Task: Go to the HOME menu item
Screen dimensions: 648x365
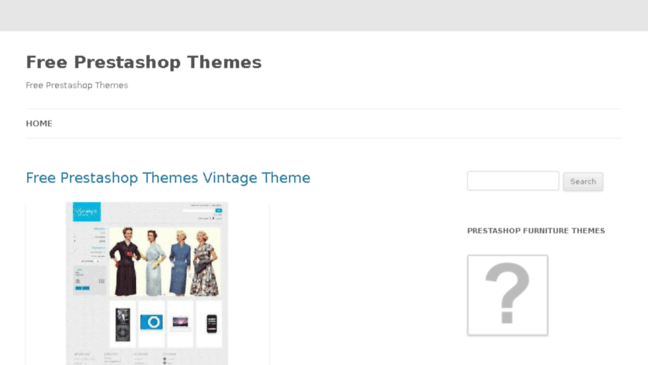Action: coord(39,124)
